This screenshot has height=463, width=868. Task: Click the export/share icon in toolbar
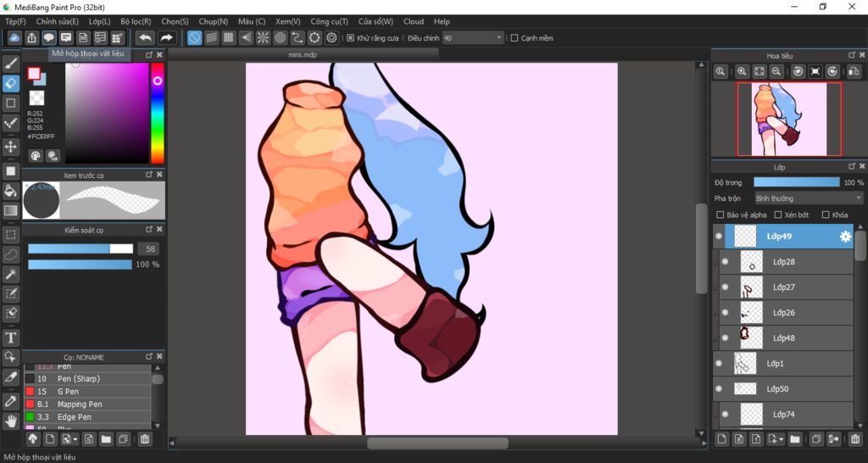click(x=31, y=37)
